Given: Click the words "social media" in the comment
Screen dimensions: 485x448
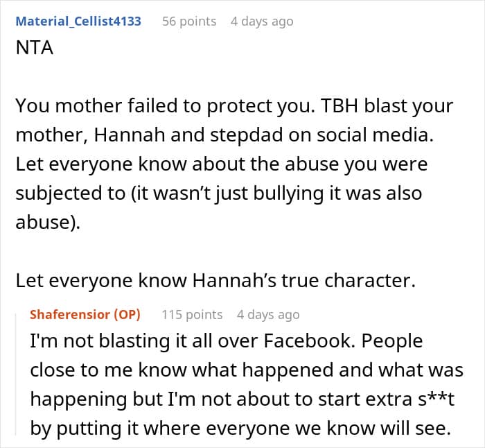Looking at the screenshot, I should click(x=360, y=136).
